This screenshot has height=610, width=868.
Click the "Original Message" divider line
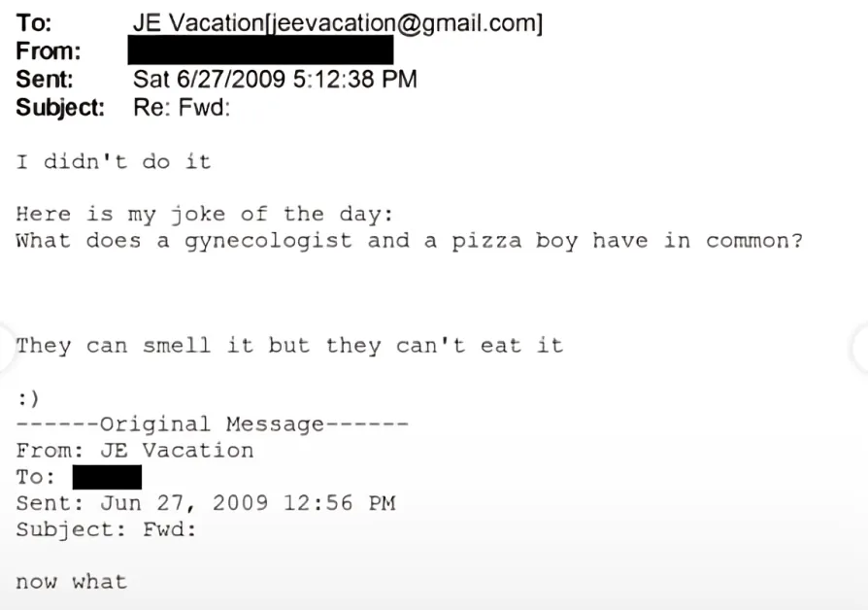click(x=212, y=424)
